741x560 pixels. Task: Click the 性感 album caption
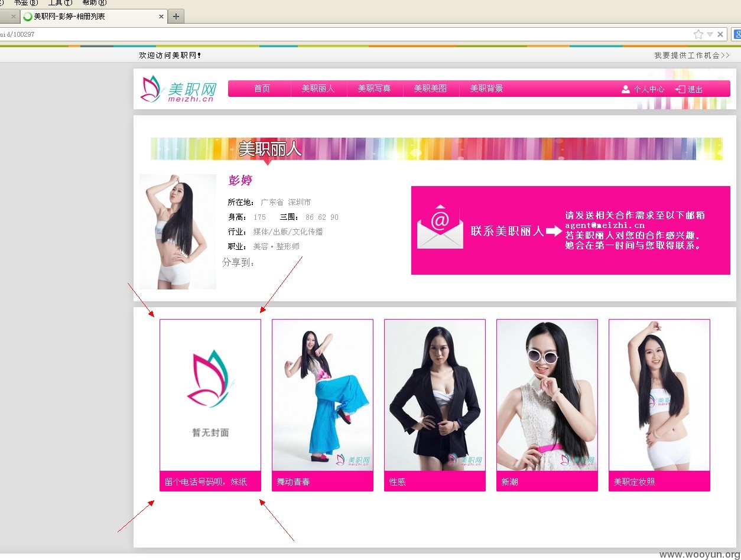point(398,481)
